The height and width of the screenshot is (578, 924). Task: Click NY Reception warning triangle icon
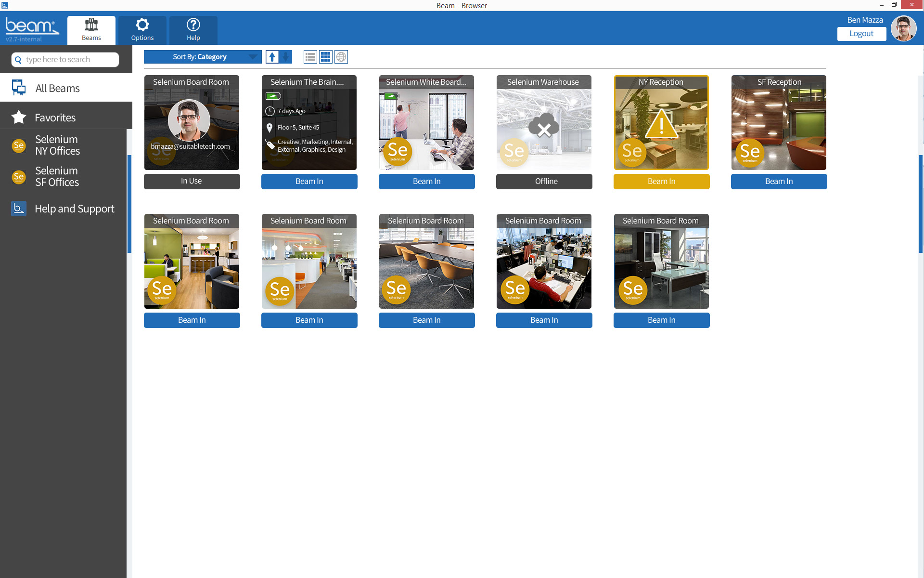click(662, 124)
